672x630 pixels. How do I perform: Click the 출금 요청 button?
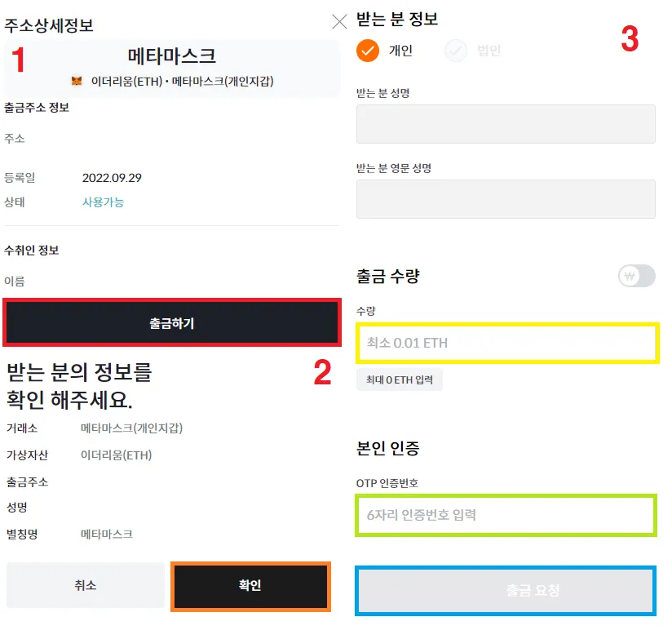click(505, 590)
